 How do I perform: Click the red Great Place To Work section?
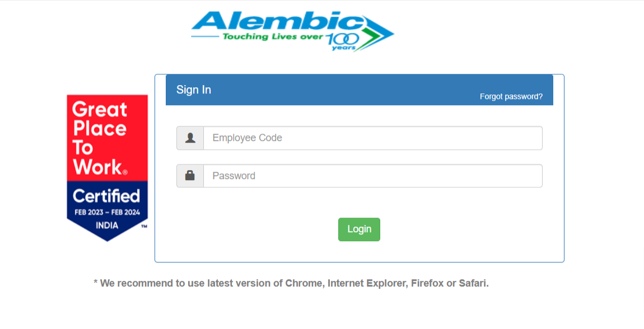pos(107,138)
